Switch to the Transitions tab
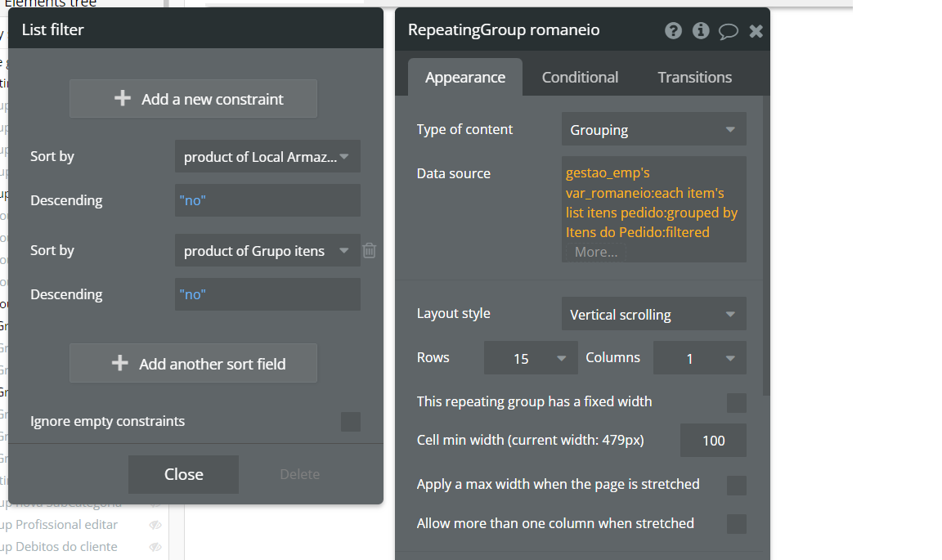The height and width of the screenshot is (560, 942). pyautogui.click(x=694, y=78)
